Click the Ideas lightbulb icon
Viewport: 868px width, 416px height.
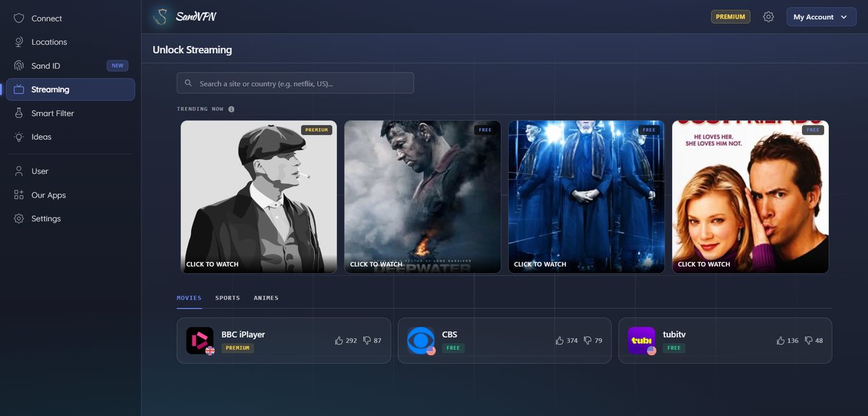coord(19,137)
